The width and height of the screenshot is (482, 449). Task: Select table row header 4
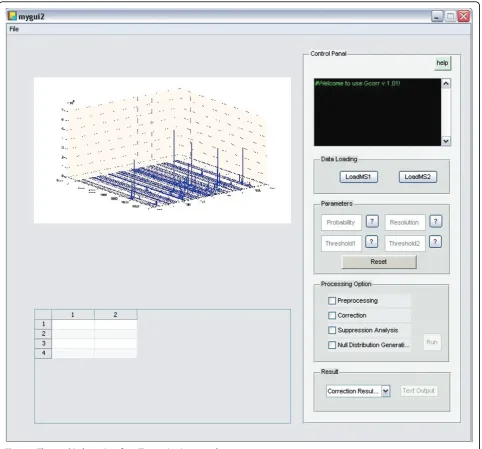(x=43, y=353)
